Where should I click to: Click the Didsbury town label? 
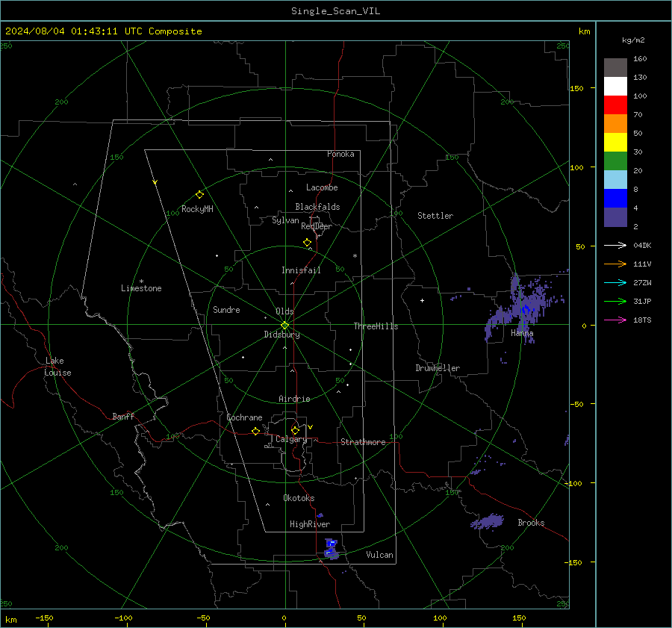coord(281,335)
